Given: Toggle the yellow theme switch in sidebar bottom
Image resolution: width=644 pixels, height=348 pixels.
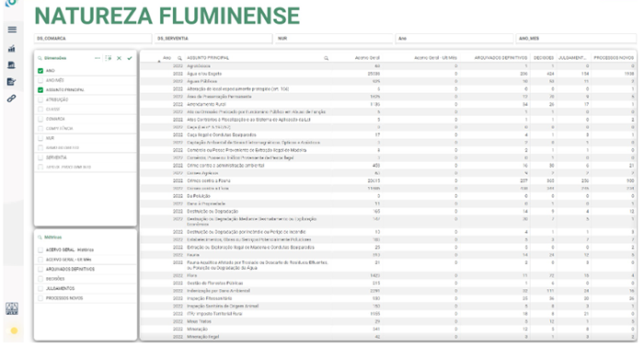Looking at the screenshot, I should click(x=14, y=331).
